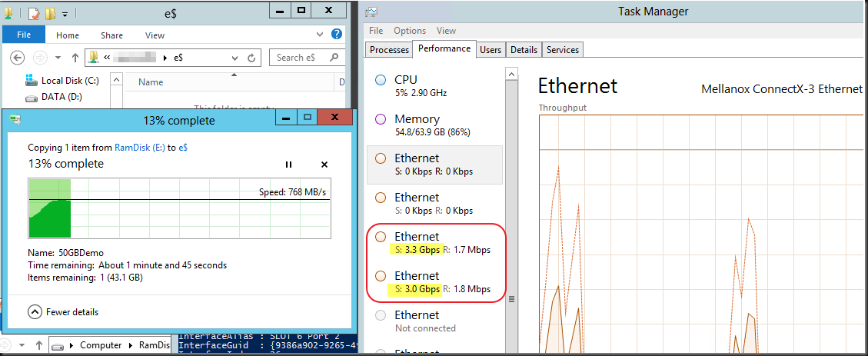Click the Ethernet throughput graph area
This screenshot has height=356, width=868.
[x=701, y=234]
